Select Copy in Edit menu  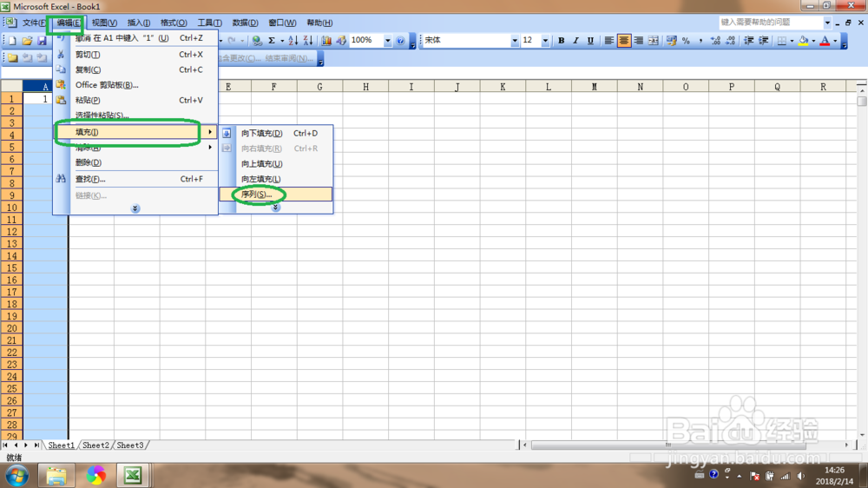pos(135,69)
